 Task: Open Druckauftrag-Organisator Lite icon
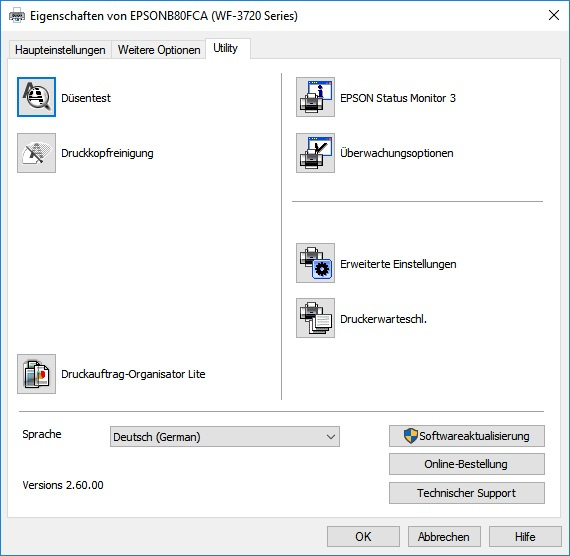36,374
